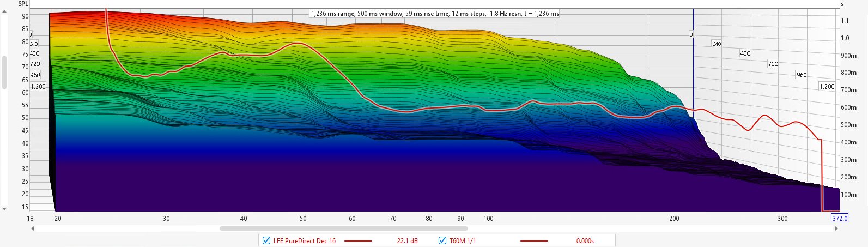Click the 22.1 dB readout value
Viewport: 868px width, 247px height.
(x=407, y=240)
